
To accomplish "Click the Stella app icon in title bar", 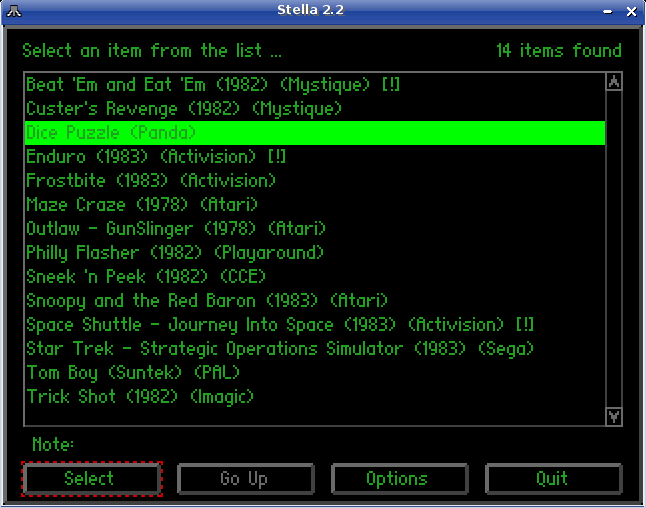I will 14,11.
